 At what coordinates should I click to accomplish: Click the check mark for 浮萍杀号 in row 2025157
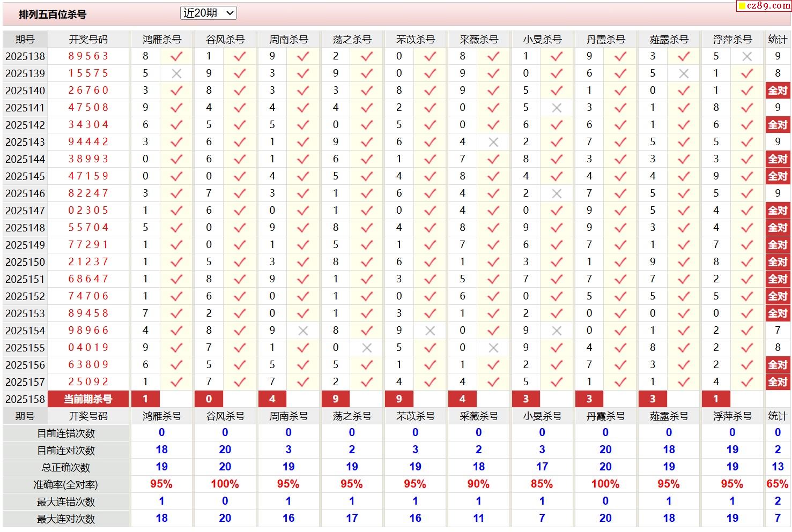747,381
